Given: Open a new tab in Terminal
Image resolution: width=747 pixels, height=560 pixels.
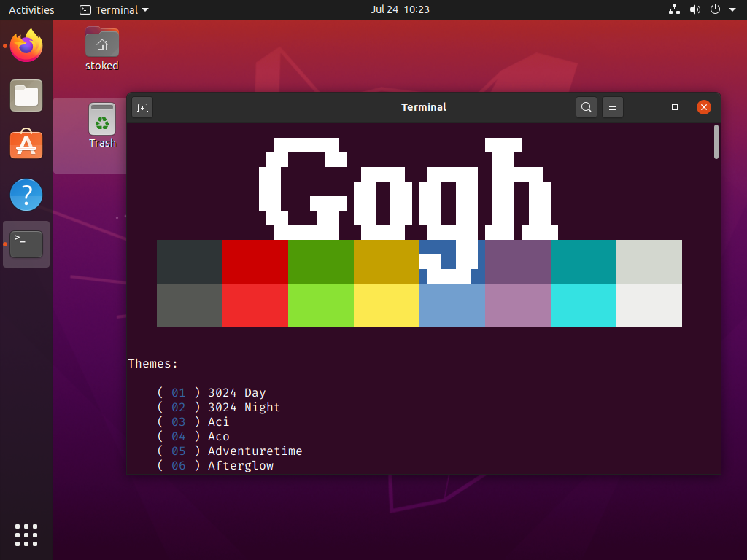Looking at the screenshot, I should pos(142,108).
